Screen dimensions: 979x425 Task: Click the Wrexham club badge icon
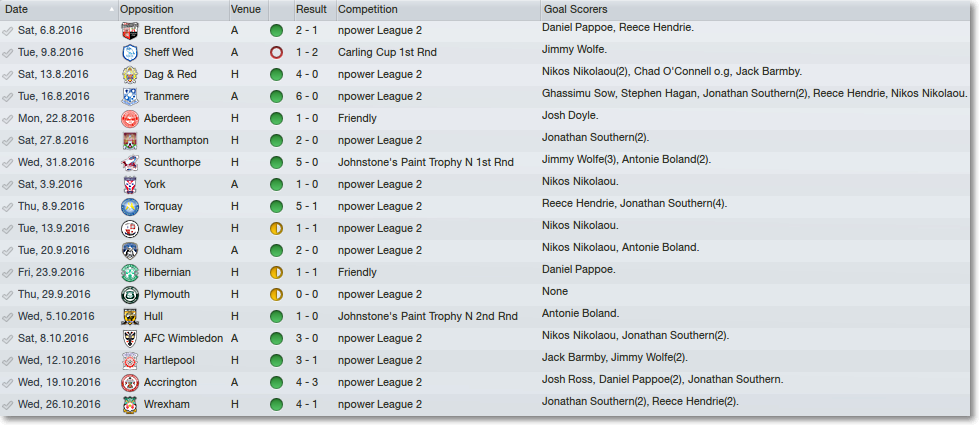click(x=129, y=404)
